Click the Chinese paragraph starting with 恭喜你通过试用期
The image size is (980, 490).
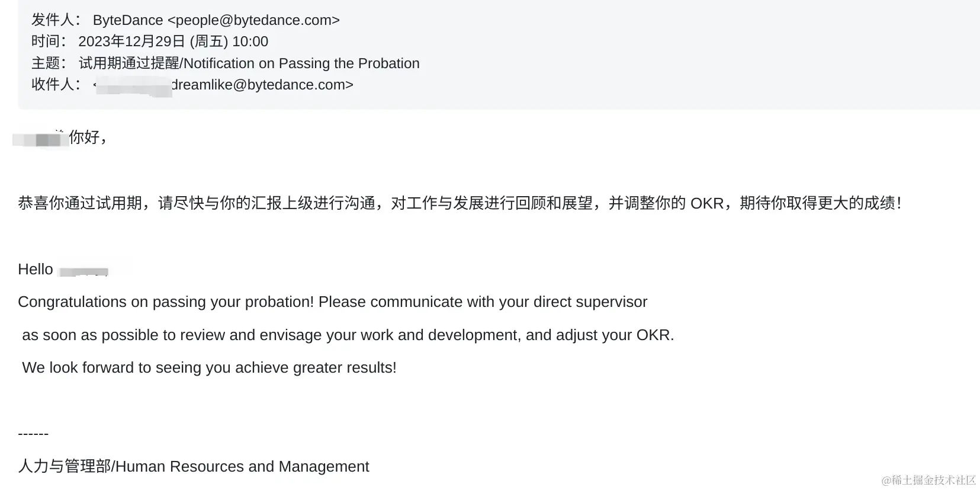pyautogui.click(x=460, y=203)
